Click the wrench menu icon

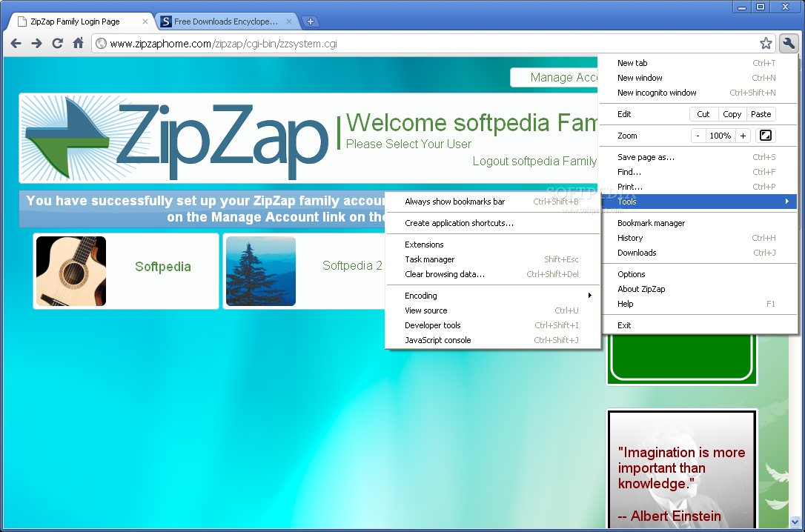pyautogui.click(x=789, y=44)
